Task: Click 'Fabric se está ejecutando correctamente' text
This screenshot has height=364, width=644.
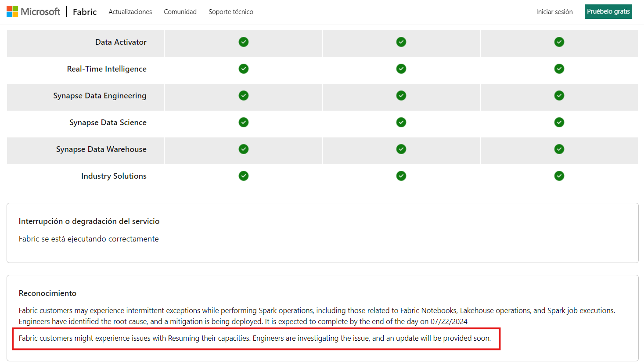Action: tap(89, 239)
